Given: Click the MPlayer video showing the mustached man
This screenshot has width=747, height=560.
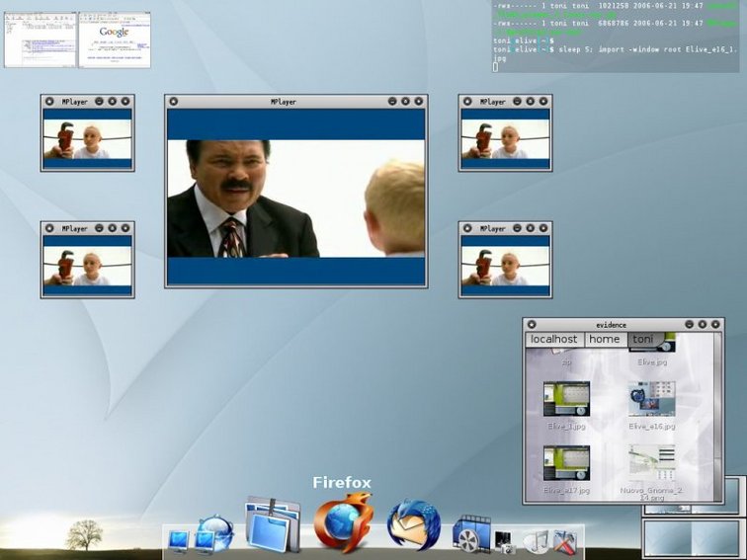Looking at the screenshot, I should pyautogui.click(x=295, y=198).
